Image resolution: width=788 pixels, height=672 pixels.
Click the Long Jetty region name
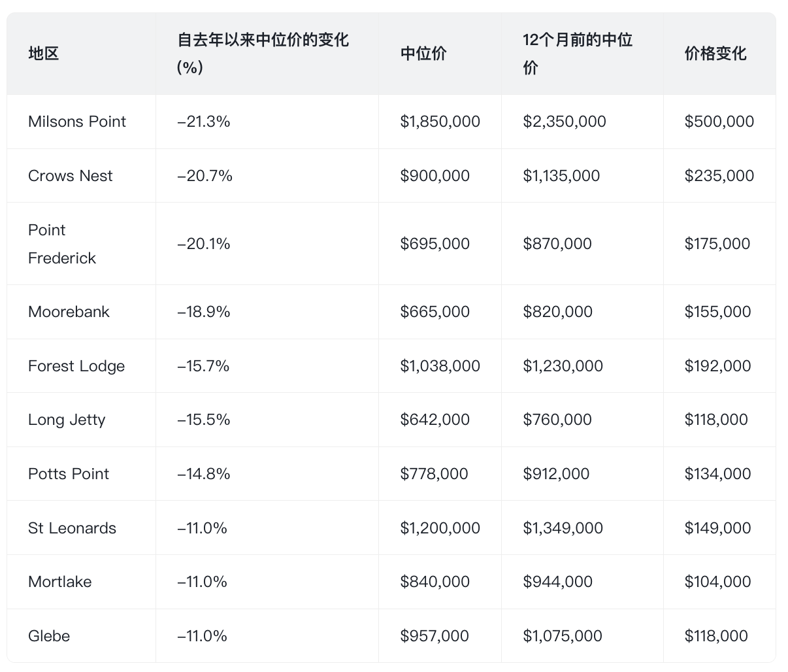click(x=67, y=420)
